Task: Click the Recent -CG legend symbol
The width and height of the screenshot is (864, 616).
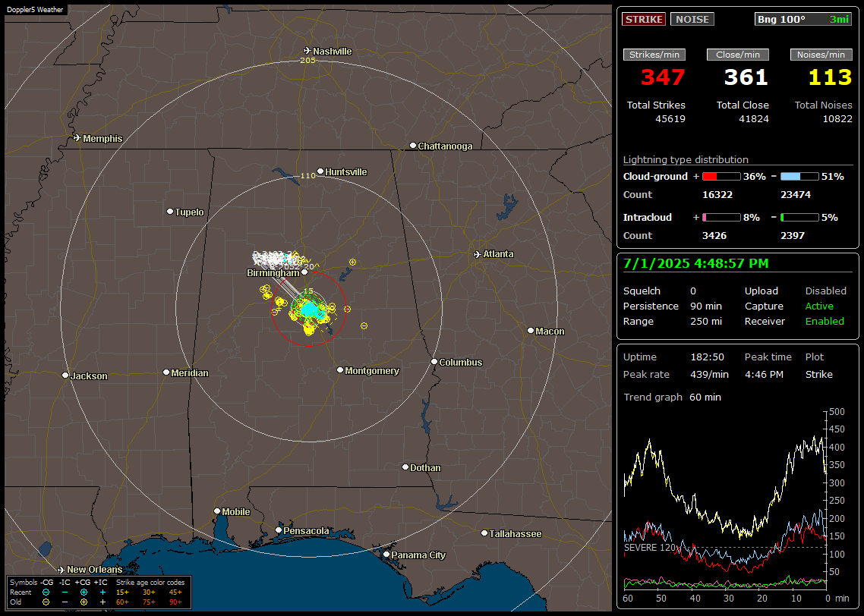Action: tap(46, 592)
